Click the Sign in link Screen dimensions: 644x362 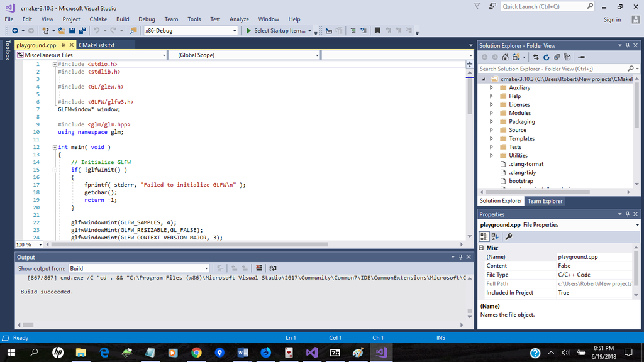612,19
